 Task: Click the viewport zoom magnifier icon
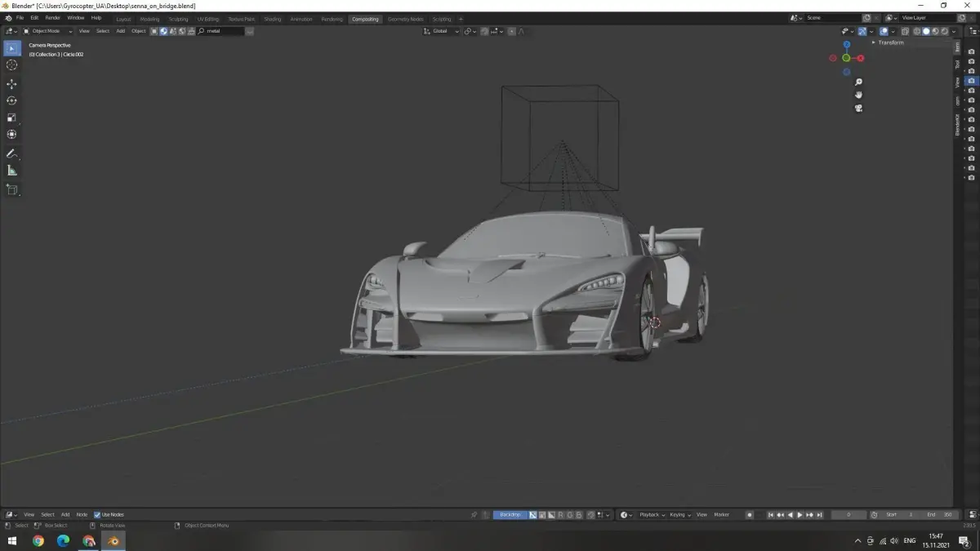tap(858, 82)
